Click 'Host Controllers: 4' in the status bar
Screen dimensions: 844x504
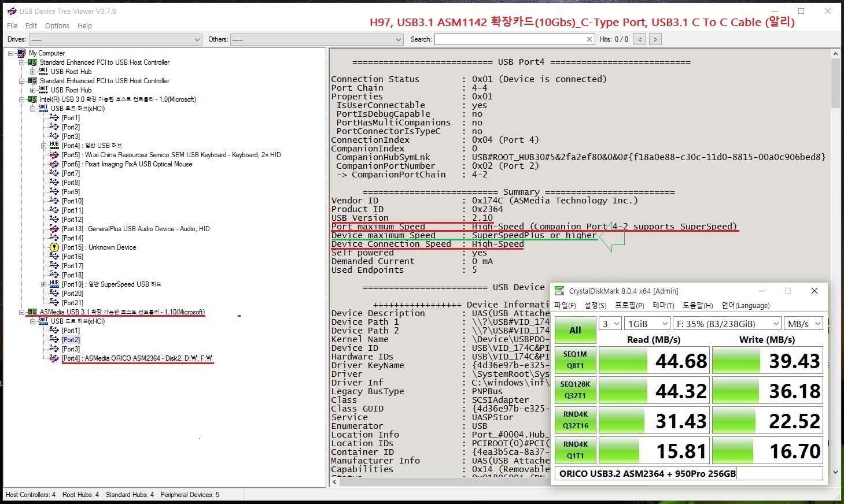(x=31, y=495)
